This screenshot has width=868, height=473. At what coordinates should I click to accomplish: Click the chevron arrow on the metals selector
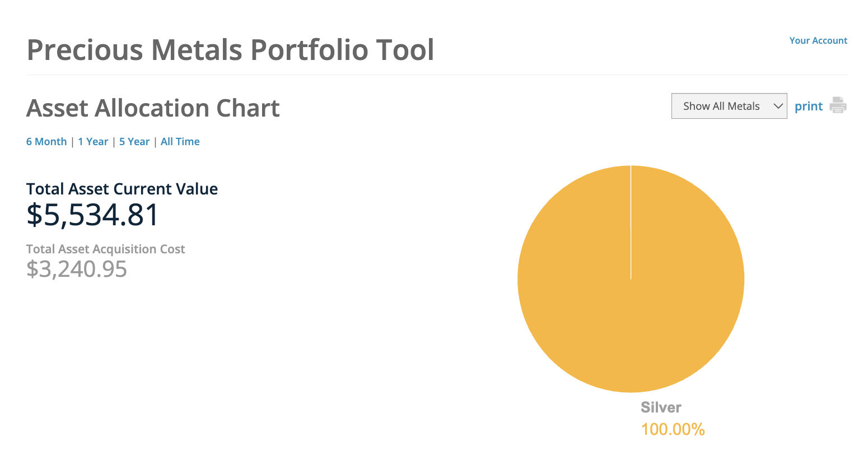pyautogui.click(x=778, y=106)
